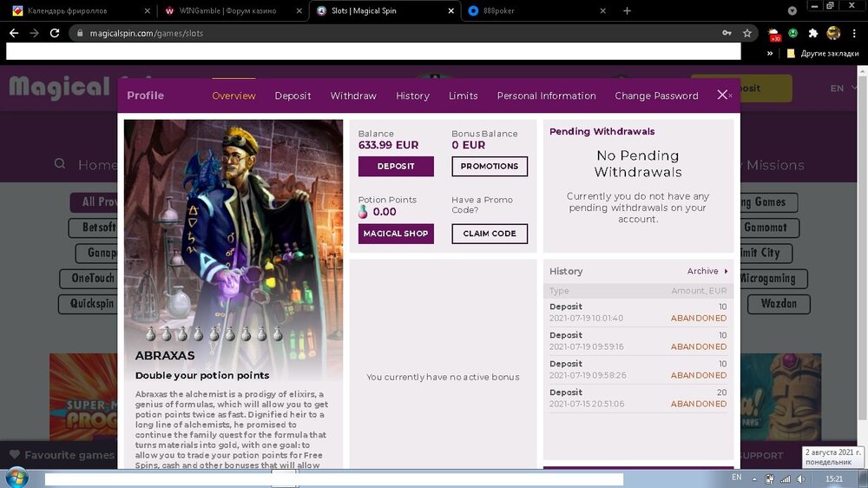Viewport: 868px width, 488px height.
Task: Open the MAGICAL SHOP button
Action: tap(396, 234)
